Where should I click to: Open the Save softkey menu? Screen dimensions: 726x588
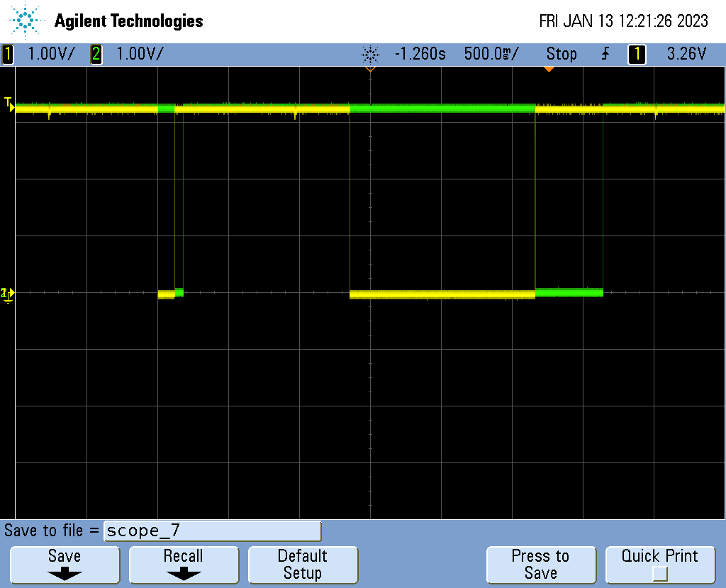pyautogui.click(x=65, y=565)
